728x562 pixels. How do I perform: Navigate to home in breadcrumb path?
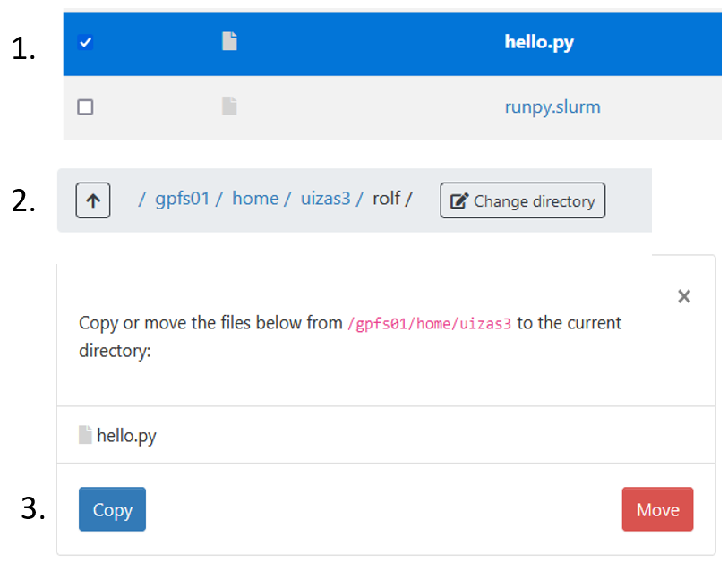pyautogui.click(x=255, y=199)
